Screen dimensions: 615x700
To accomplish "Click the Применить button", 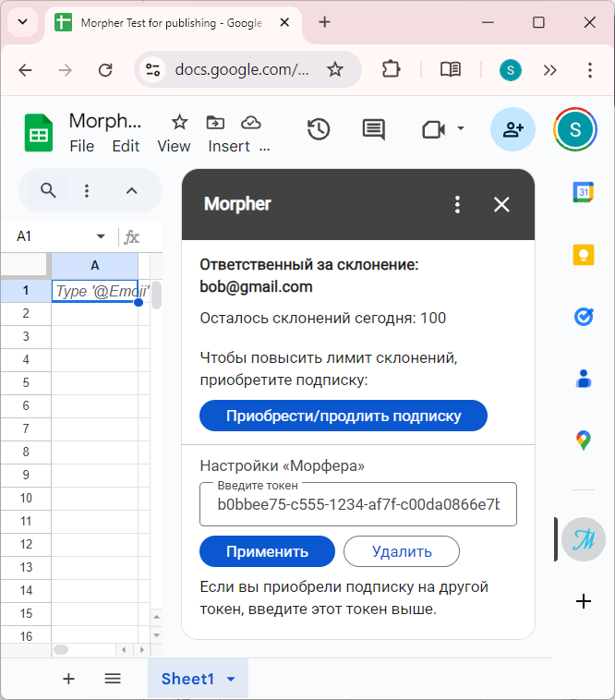I will tap(267, 551).
